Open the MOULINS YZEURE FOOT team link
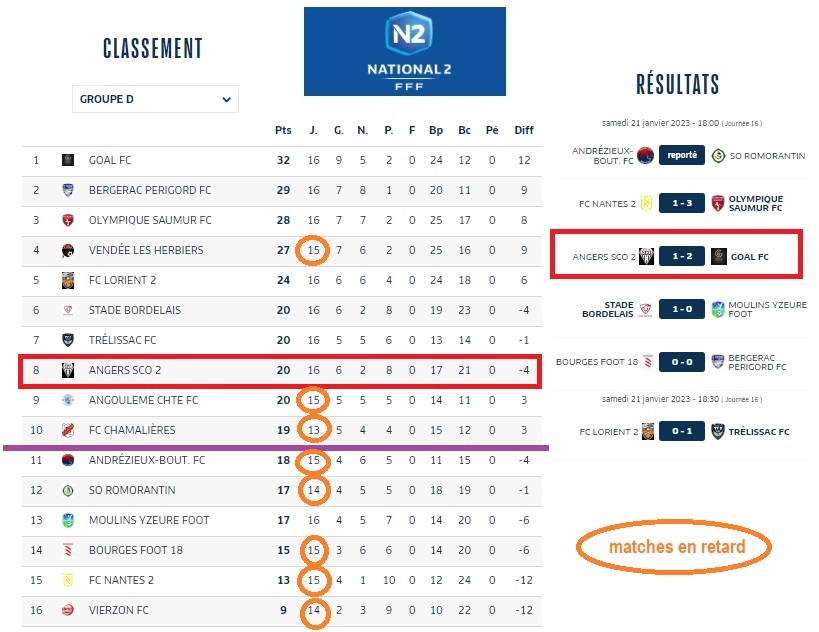 [x=149, y=520]
